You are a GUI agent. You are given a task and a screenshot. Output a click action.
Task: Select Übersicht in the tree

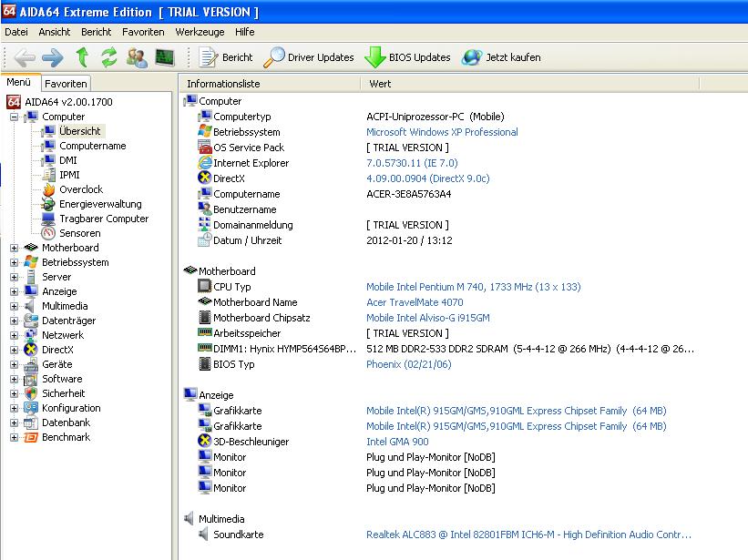pyautogui.click(x=79, y=131)
